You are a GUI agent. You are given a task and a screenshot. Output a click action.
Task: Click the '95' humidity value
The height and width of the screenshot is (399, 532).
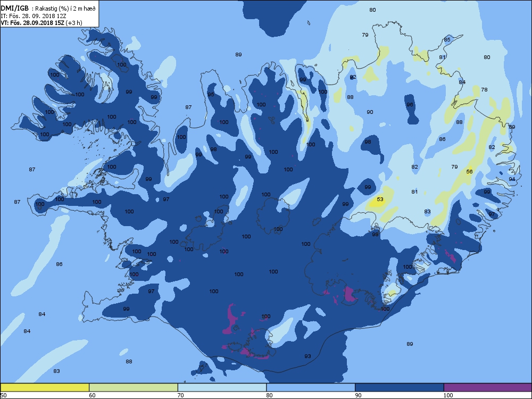[211, 94]
